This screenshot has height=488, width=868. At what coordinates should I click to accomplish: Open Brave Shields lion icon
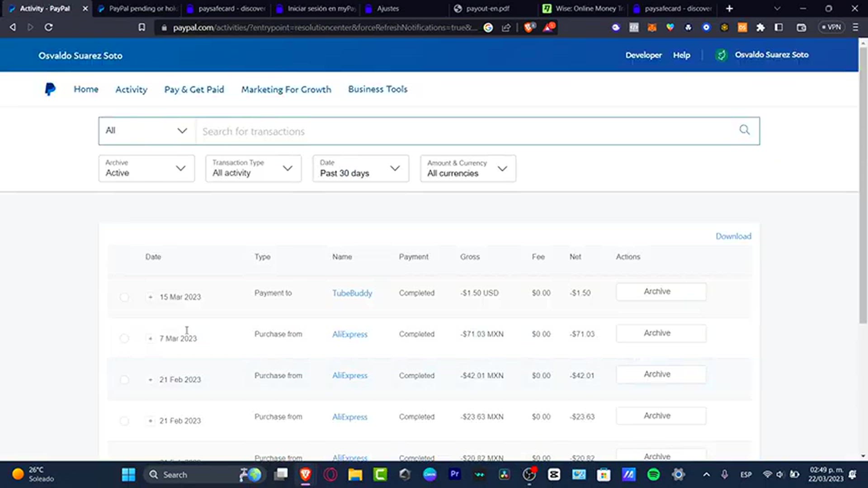529,28
